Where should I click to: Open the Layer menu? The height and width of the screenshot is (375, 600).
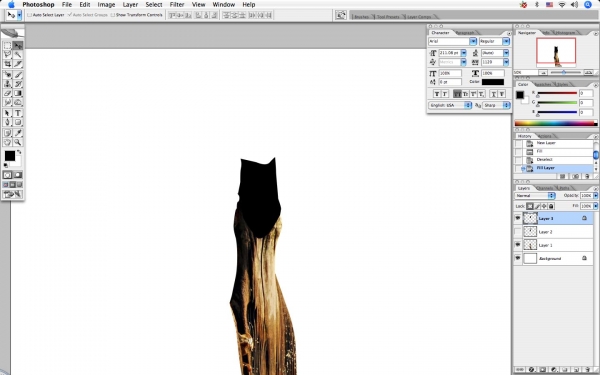click(130, 5)
